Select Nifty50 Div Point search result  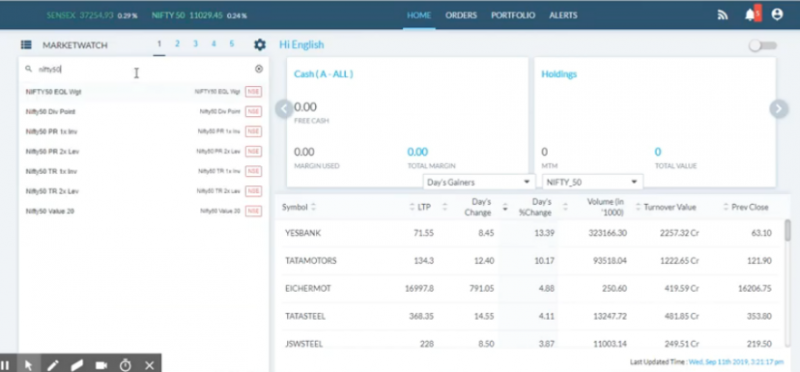[x=143, y=112]
